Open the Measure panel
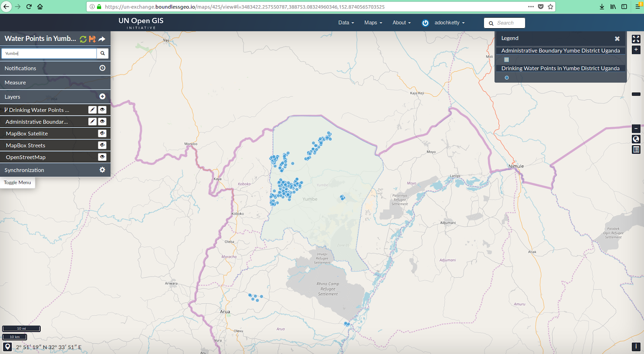644x354 pixels. tap(55, 82)
